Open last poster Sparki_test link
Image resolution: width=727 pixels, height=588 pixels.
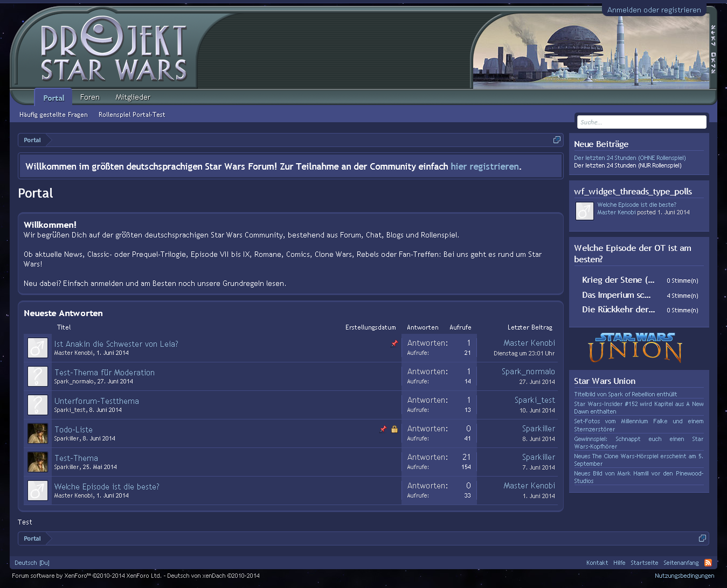[535, 400]
